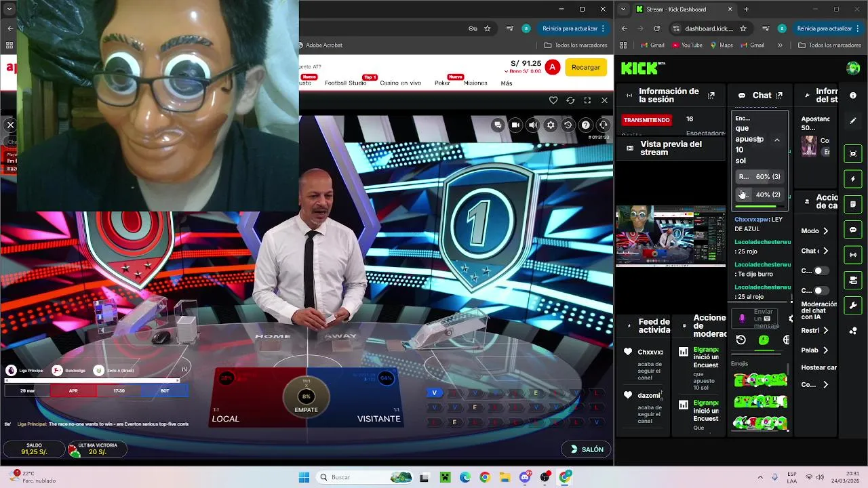Screen dimensions: 868x488
Task: Mute the game sound speaker icon
Action: point(533,125)
